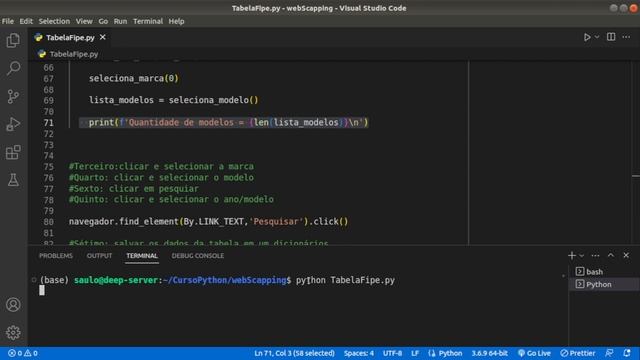This screenshot has width=640, height=360.
Task: Open the Accounts icon
Action: (x=13, y=304)
